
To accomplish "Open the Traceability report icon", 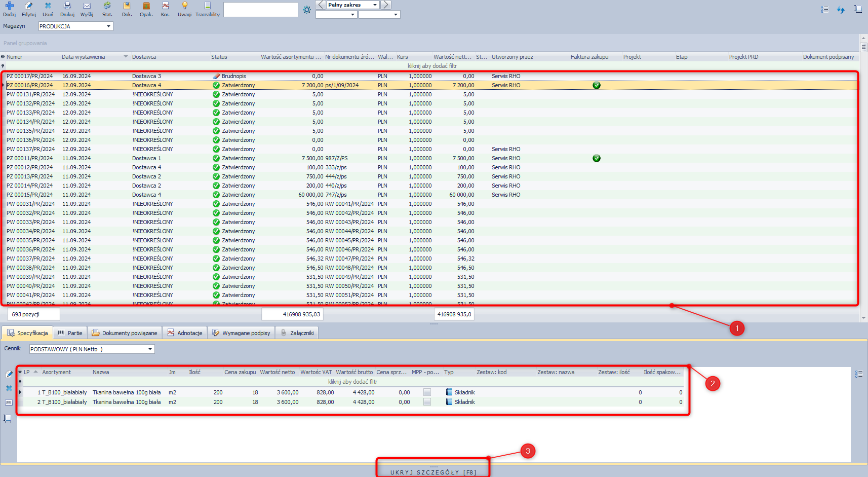I will click(208, 6).
